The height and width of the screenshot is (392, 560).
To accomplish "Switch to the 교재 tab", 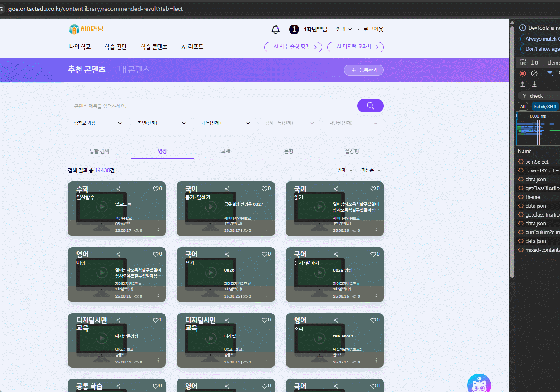I will (x=225, y=151).
